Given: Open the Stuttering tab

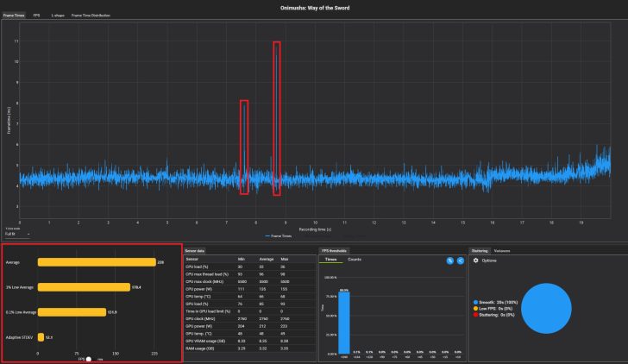Looking at the screenshot, I should (x=480, y=251).
